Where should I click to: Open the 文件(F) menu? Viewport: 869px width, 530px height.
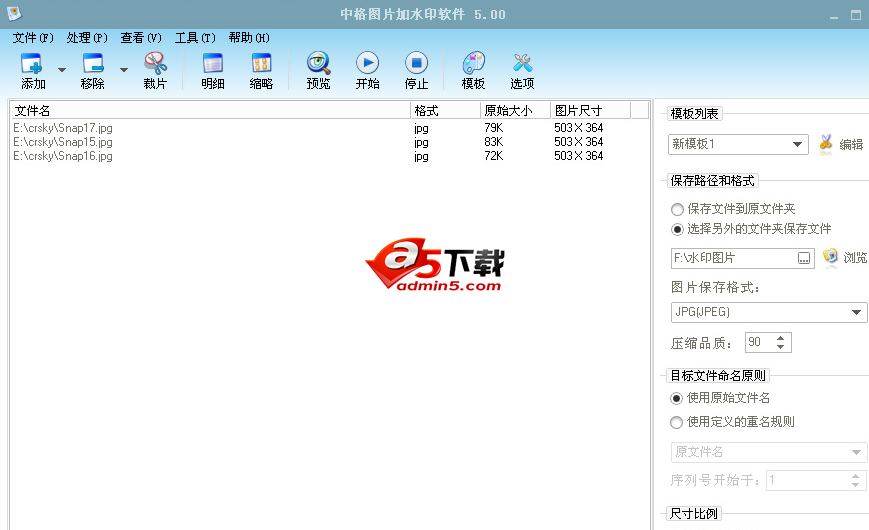coord(33,38)
